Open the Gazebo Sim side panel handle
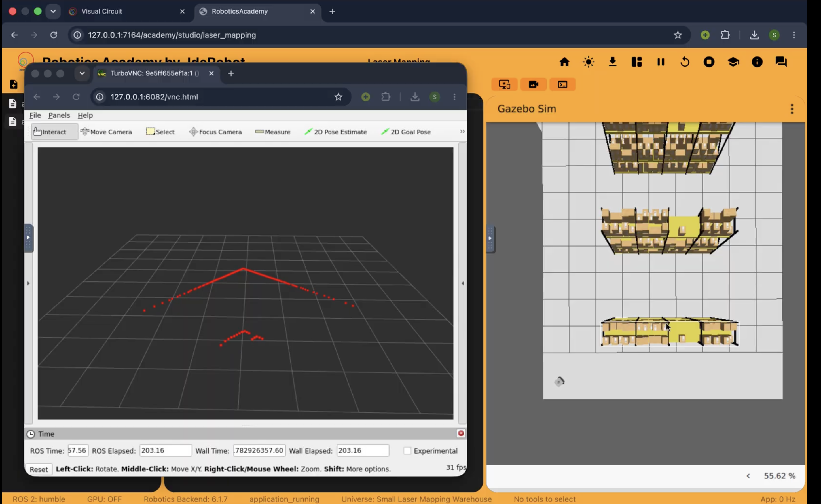The image size is (821, 504). click(490, 239)
